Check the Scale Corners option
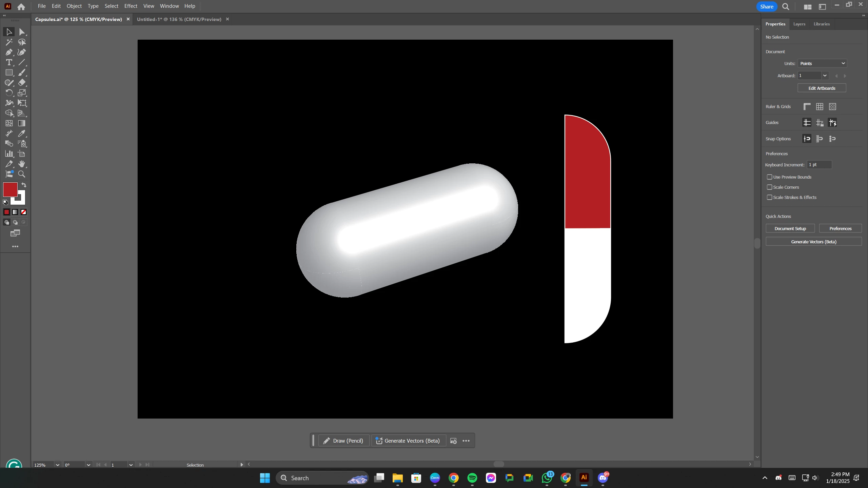 tap(770, 187)
